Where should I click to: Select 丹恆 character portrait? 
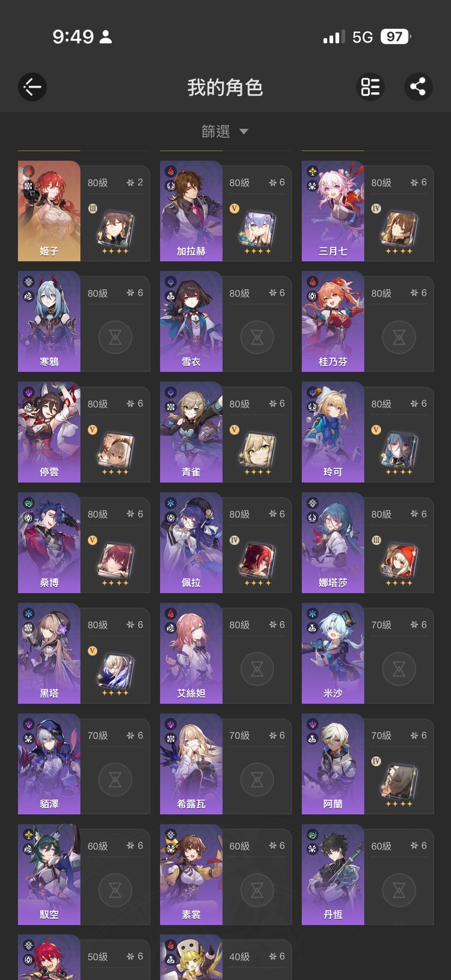333,874
